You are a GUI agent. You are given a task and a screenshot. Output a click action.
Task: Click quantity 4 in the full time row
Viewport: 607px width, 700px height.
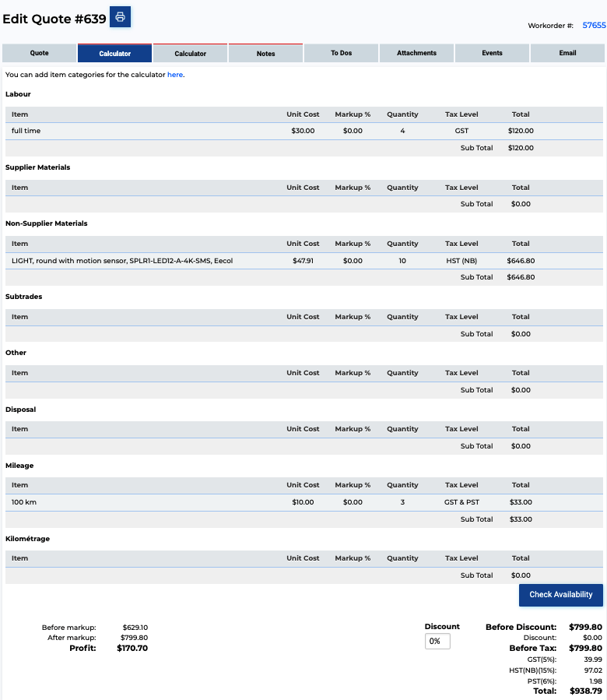tap(402, 131)
